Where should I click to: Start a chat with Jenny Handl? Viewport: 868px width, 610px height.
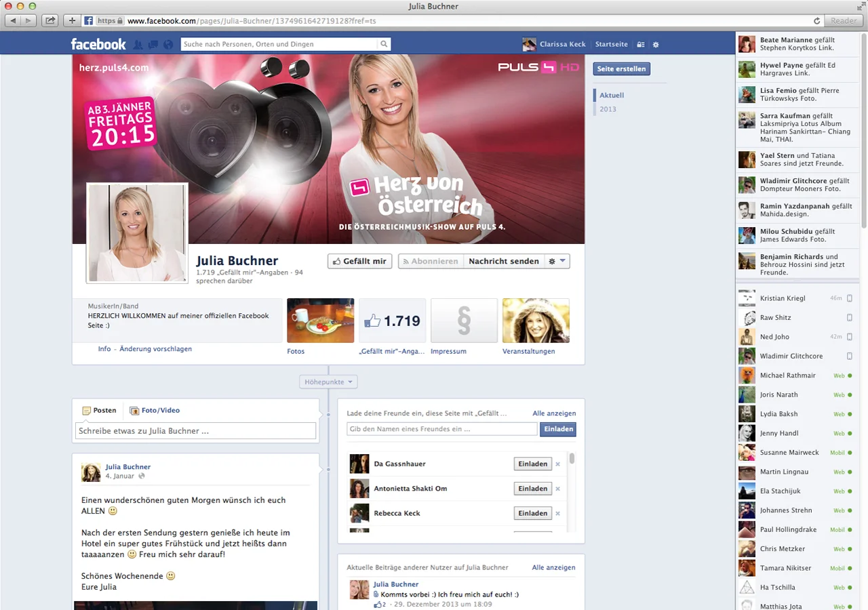tap(796, 433)
